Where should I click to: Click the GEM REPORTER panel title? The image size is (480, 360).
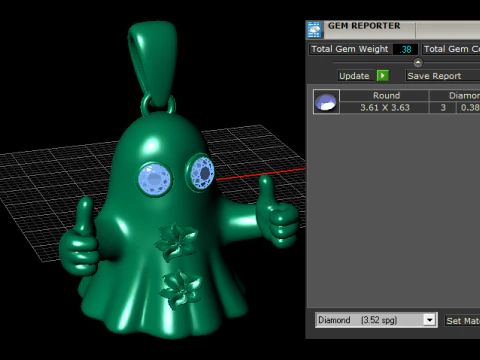tap(364, 26)
